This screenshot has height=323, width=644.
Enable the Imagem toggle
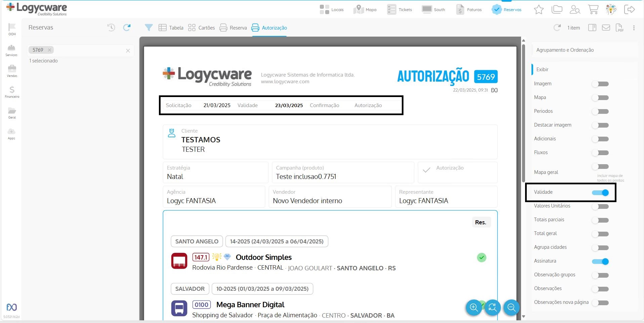pos(600,84)
